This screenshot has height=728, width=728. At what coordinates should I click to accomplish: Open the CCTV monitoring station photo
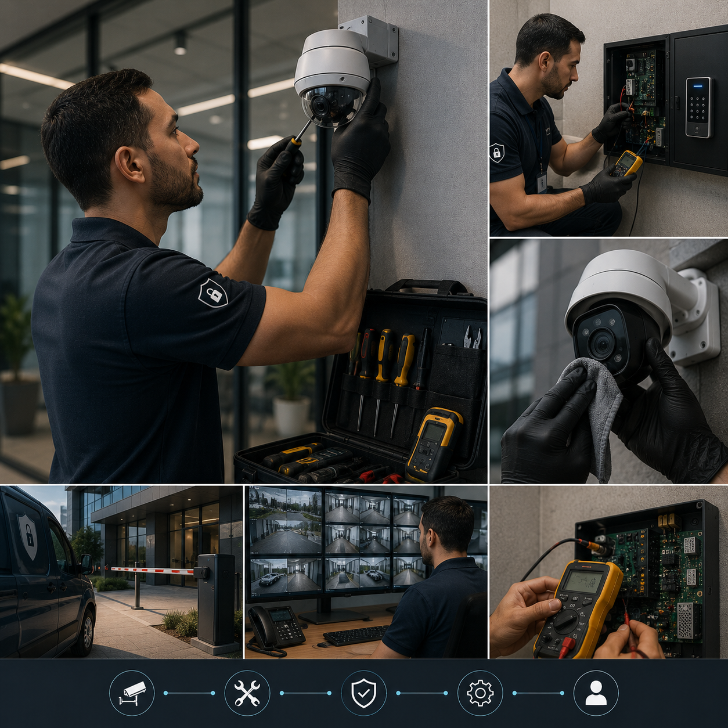(366, 572)
